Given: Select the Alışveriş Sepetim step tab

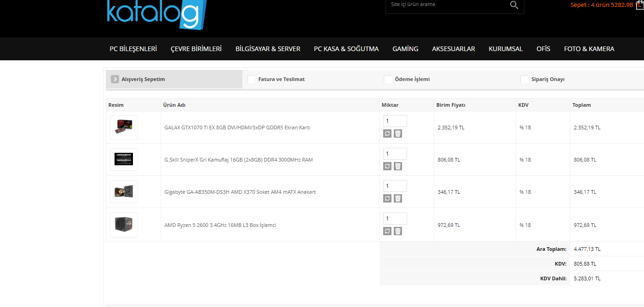Looking at the screenshot, I should (174, 79).
